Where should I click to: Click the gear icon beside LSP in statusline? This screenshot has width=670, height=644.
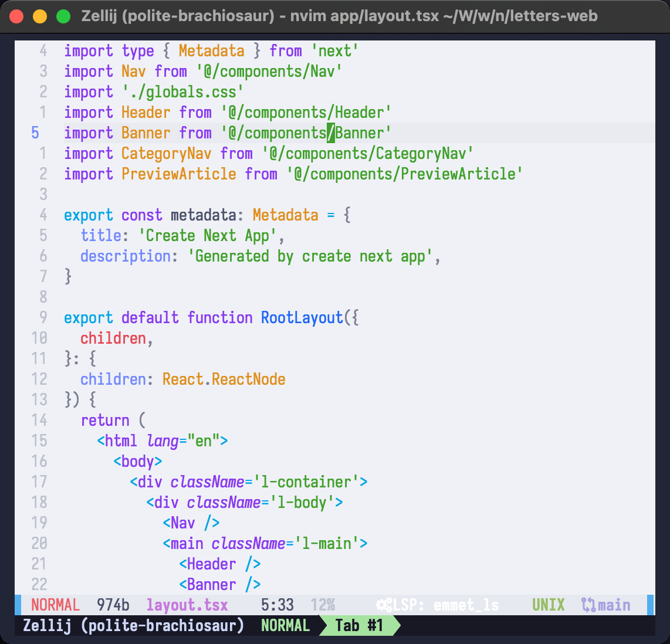[384, 605]
